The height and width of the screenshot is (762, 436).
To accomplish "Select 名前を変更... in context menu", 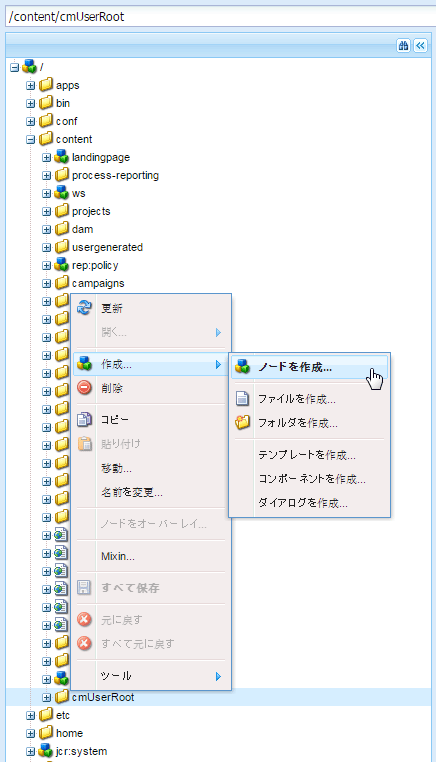I will [x=151, y=492].
